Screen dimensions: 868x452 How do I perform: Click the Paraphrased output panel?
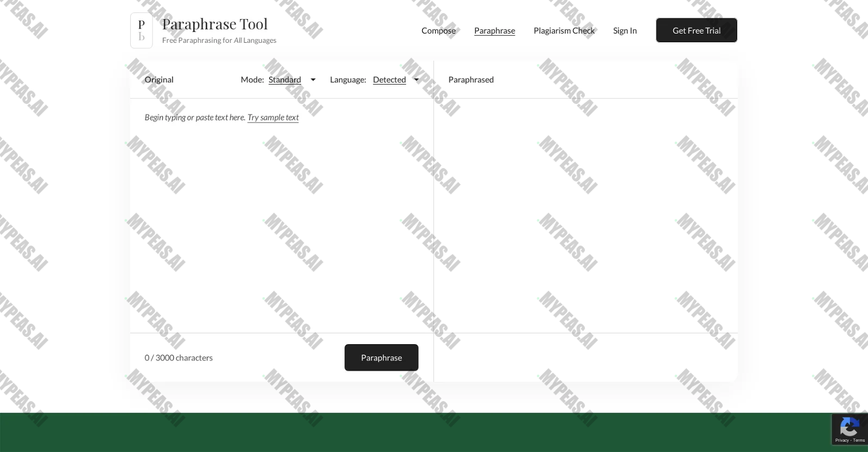click(586, 215)
